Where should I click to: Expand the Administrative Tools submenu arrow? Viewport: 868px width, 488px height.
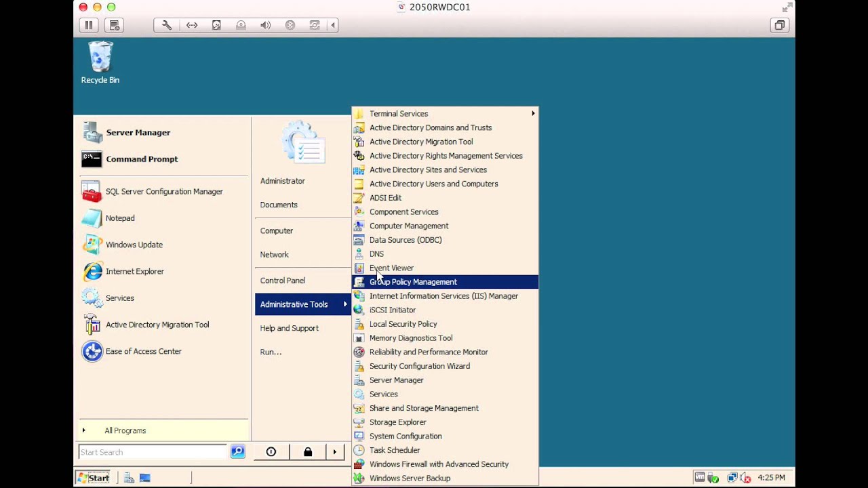345,304
